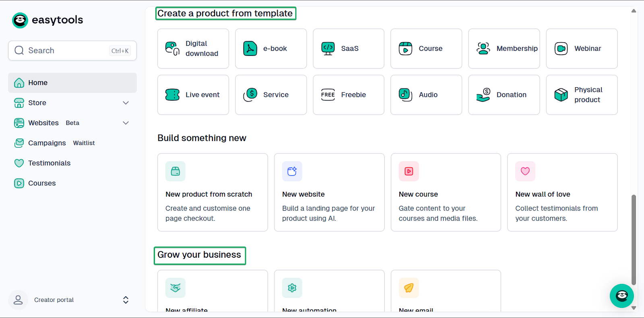Click the Beta badge next to Websites

coord(72,123)
